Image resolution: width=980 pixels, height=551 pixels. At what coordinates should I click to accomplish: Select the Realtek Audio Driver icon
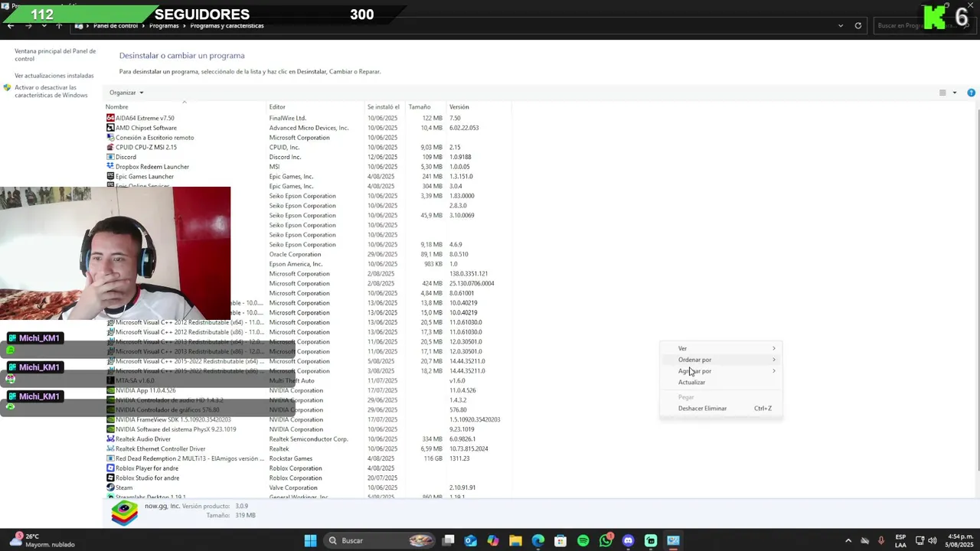point(110,439)
